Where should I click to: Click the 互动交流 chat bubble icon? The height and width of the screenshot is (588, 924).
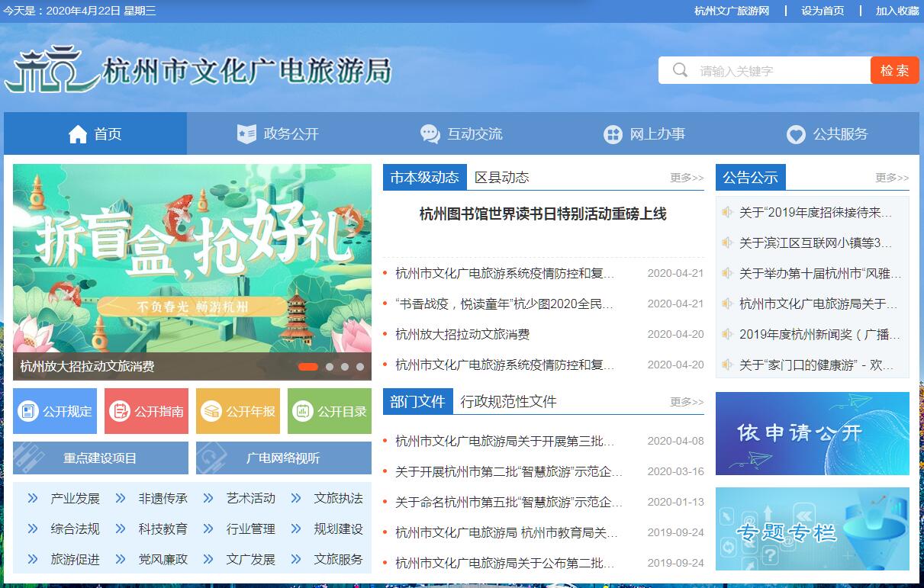430,134
